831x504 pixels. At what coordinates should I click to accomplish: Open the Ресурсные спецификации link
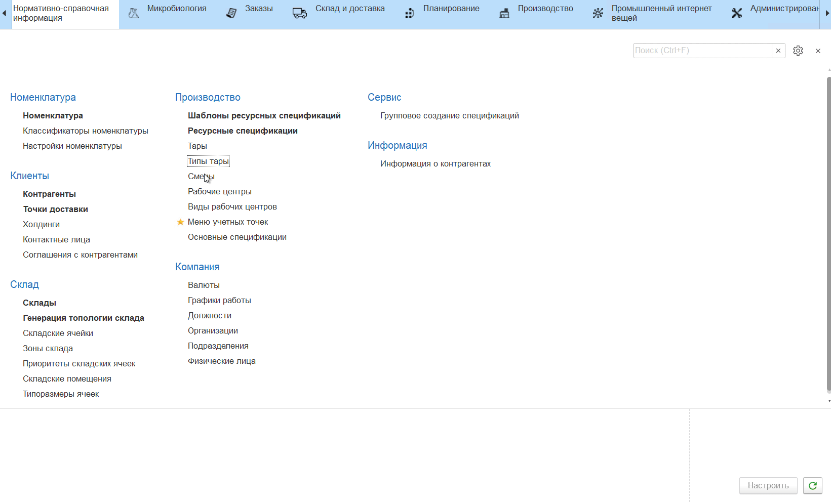click(x=243, y=131)
